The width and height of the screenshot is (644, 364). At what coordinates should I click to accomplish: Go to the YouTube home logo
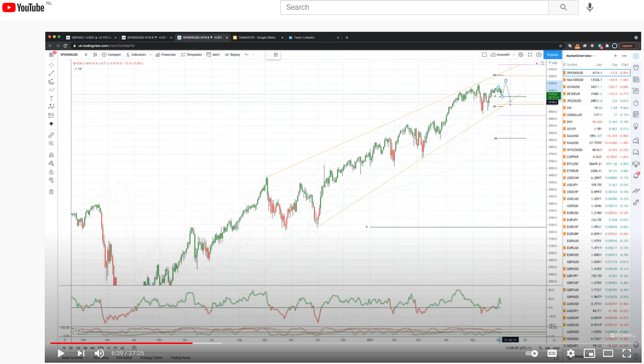pos(23,7)
